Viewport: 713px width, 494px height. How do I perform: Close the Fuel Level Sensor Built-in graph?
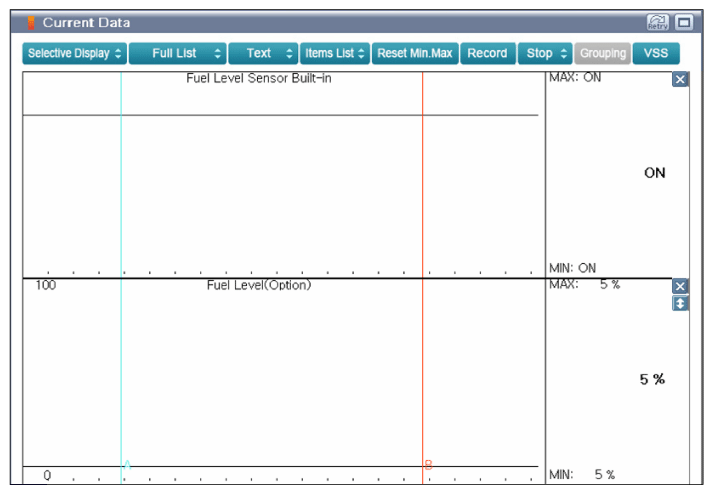[680, 80]
